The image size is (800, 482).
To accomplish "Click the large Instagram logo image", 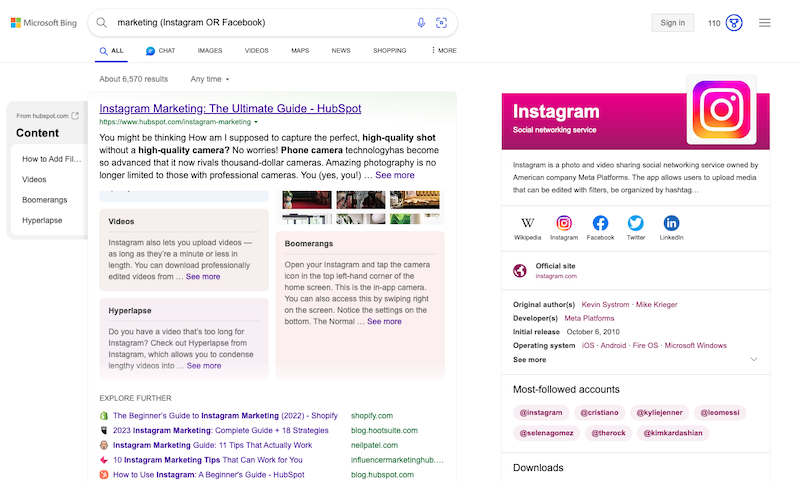I will click(721, 109).
